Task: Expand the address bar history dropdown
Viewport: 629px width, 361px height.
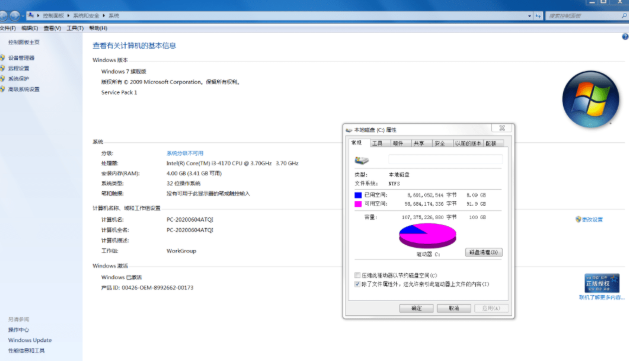Action: pos(530,16)
